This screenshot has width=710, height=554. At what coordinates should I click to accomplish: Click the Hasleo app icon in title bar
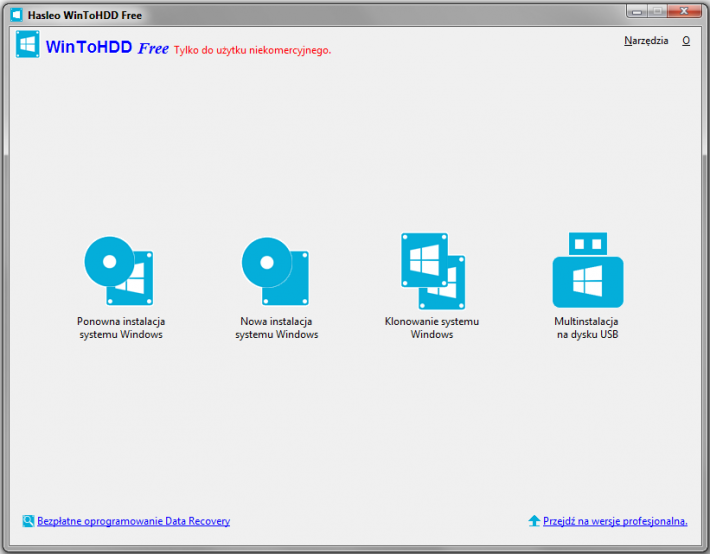pos(17,15)
